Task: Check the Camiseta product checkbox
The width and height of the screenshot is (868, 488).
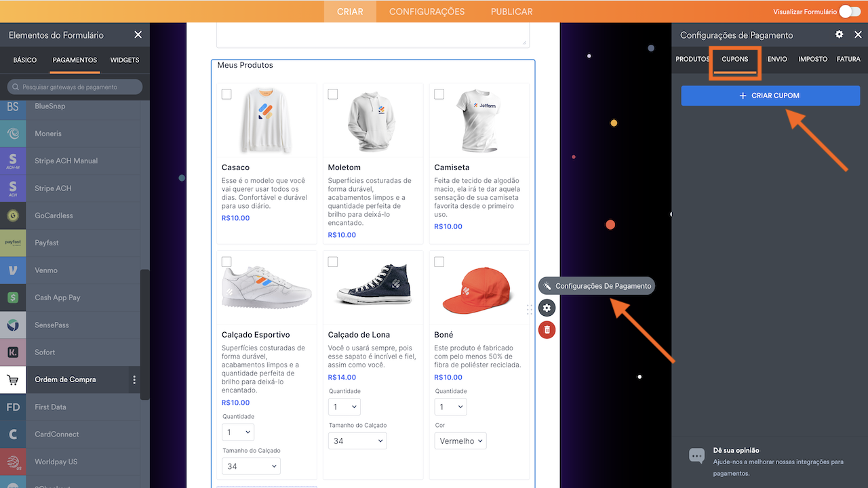Action: coord(439,94)
